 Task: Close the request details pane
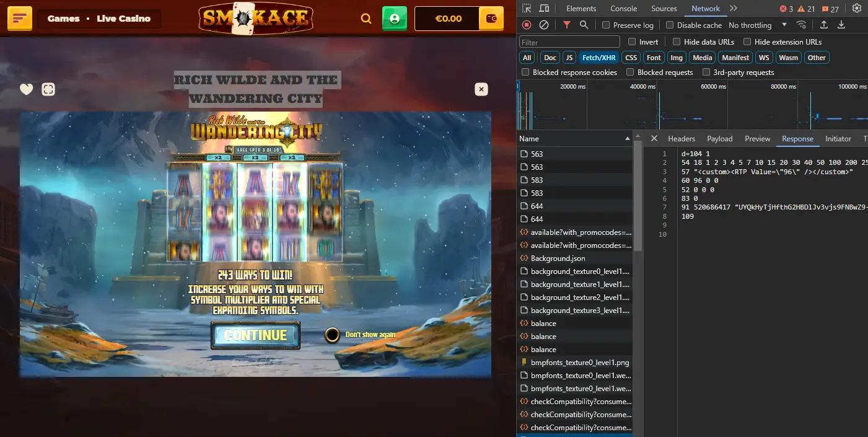click(654, 139)
